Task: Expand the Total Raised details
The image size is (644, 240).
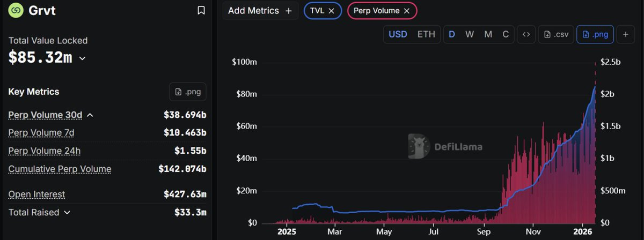Action: click(67, 213)
